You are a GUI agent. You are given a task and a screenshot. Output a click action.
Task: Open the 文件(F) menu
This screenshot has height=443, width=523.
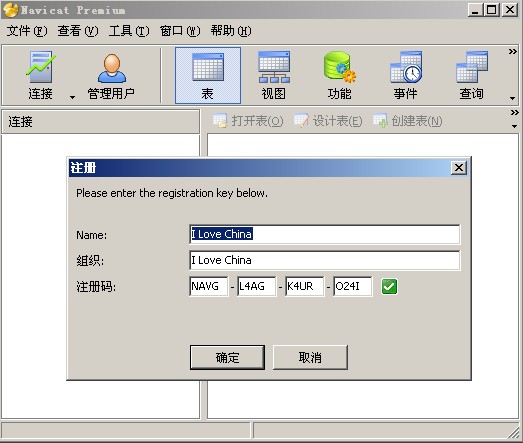[x=27, y=31]
